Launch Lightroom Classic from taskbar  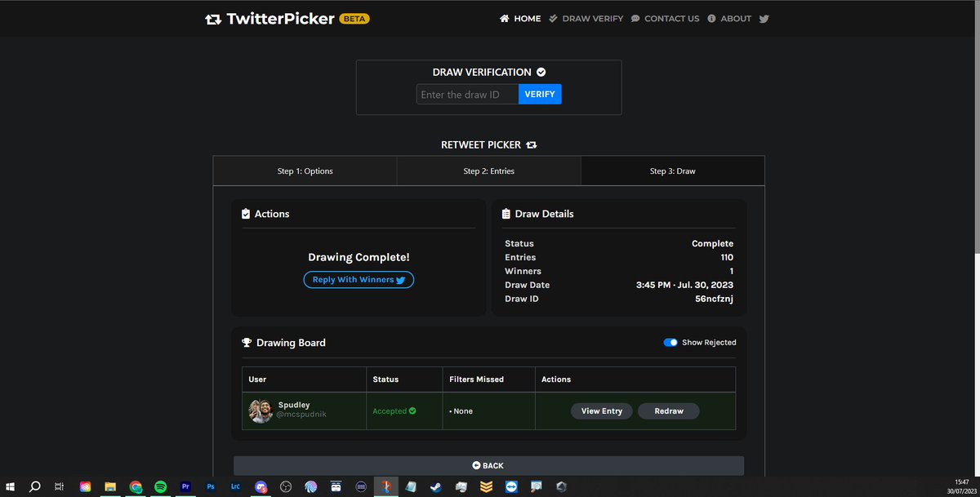coord(235,487)
